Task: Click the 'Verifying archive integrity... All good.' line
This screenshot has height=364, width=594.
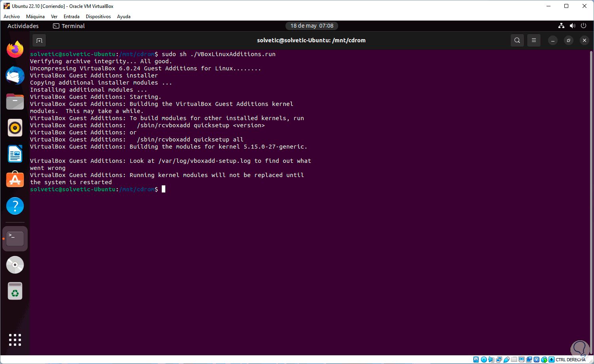Action: 101,61
